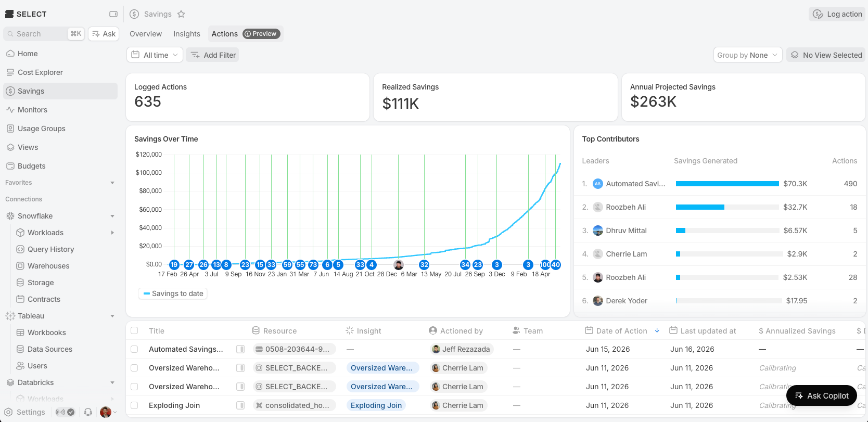Open the Ask Copilot button
This screenshot has width=868, height=422.
(822, 395)
